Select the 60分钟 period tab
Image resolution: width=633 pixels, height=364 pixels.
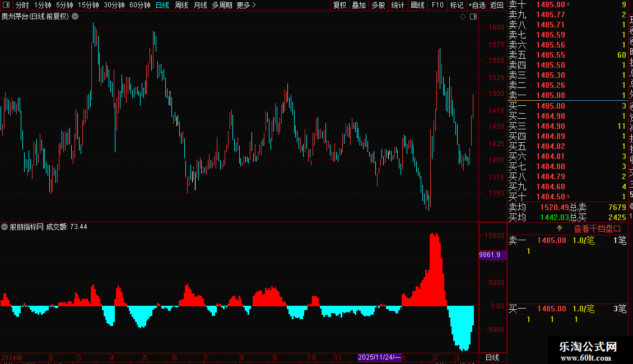[x=139, y=5]
